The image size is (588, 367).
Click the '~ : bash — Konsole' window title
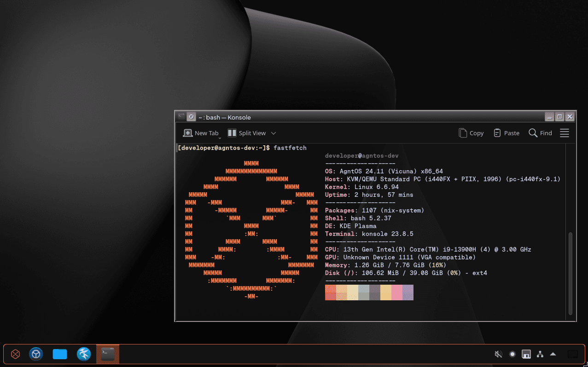tap(225, 117)
